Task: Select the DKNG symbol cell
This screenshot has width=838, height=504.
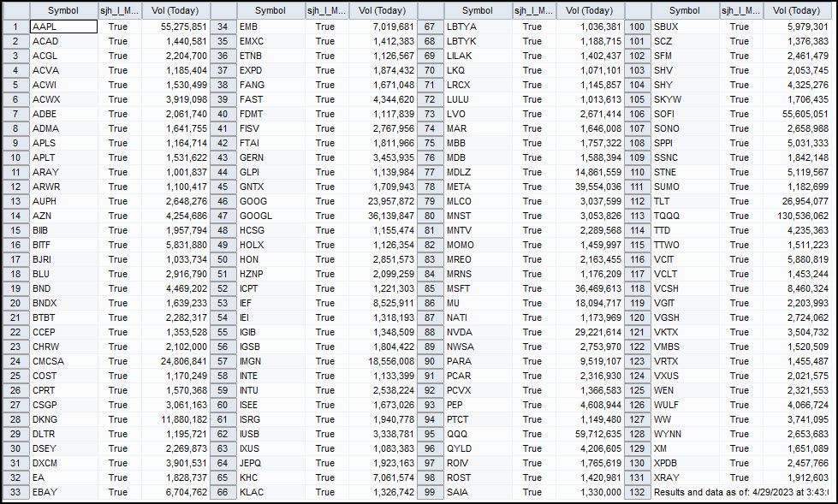Action: tap(63, 419)
